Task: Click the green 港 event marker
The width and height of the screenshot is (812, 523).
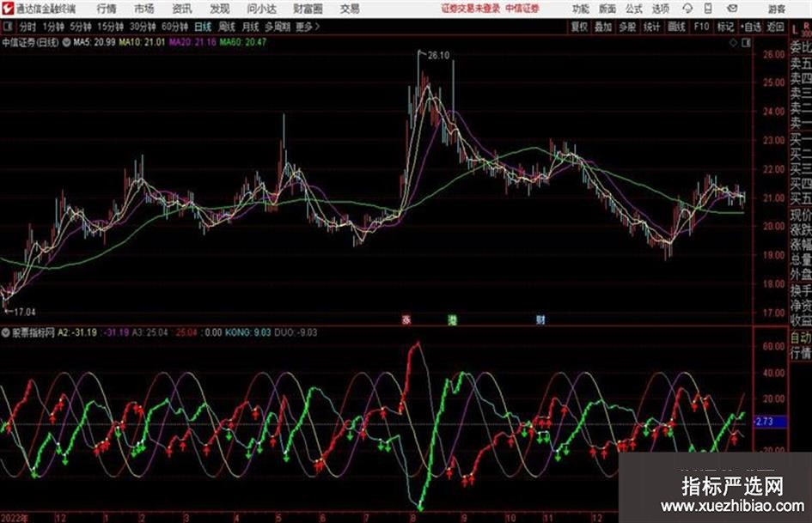Action: click(x=452, y=320)
